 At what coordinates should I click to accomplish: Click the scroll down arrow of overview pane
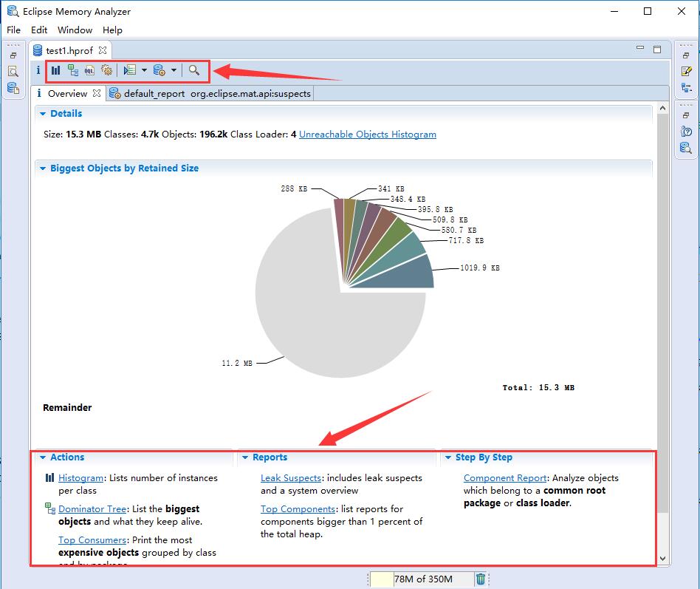(x=663, y=559)
